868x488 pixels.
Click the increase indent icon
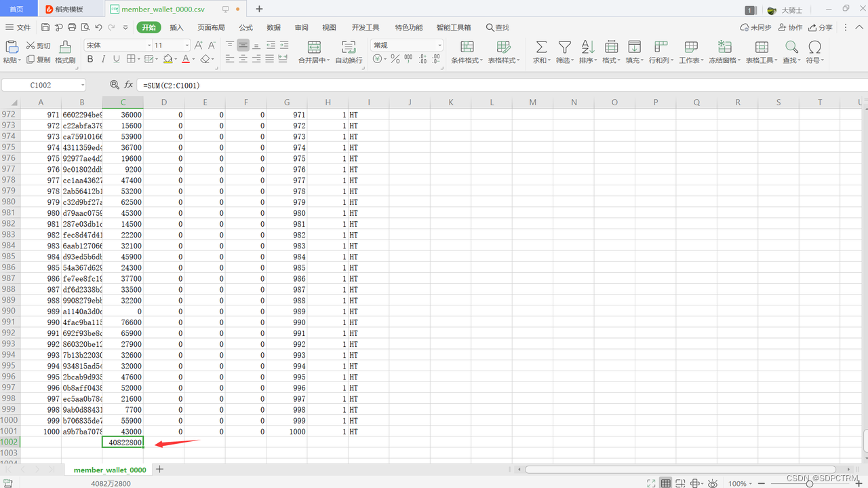click(x=285, y=45)
